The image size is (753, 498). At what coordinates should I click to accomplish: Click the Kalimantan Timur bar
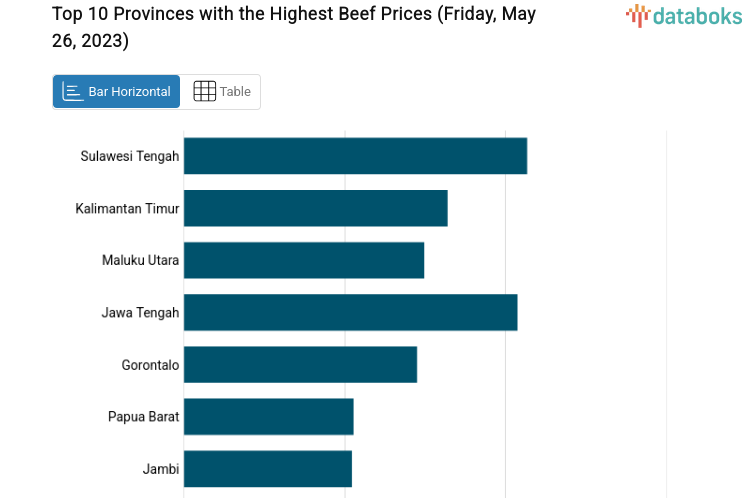315,208
